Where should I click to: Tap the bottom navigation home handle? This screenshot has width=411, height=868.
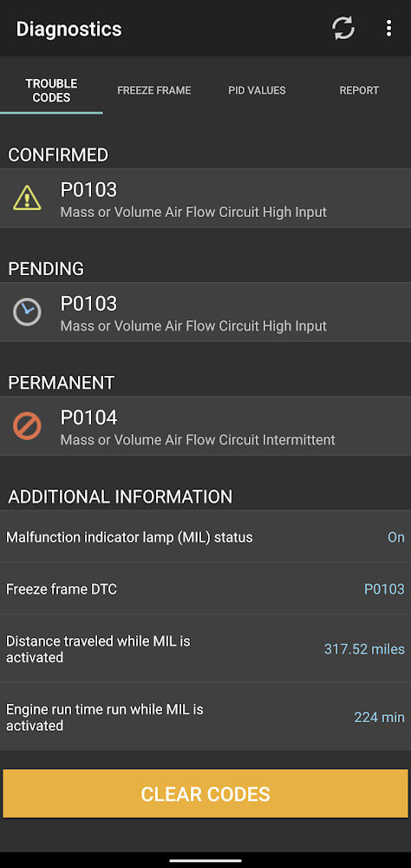205,861
